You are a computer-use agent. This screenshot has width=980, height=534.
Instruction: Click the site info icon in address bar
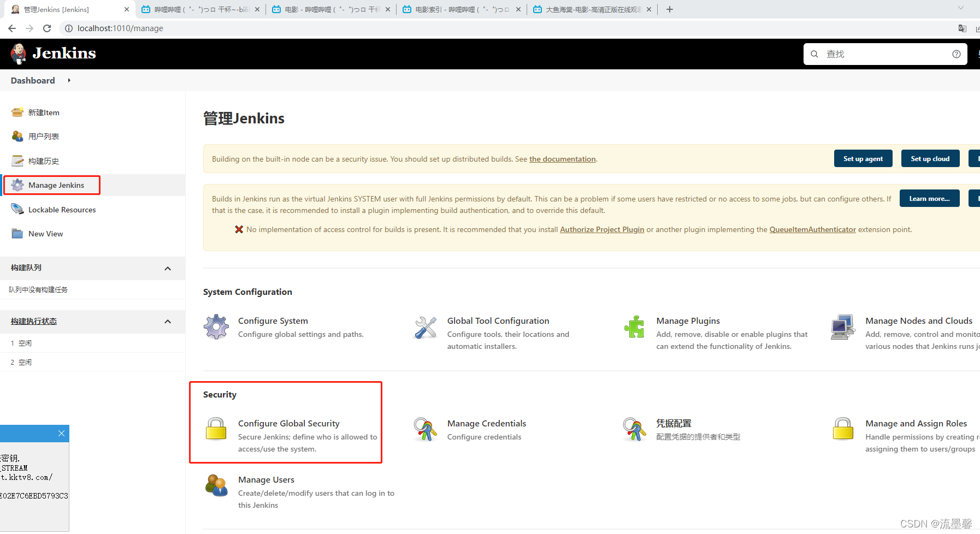click(x=69, y=28)
